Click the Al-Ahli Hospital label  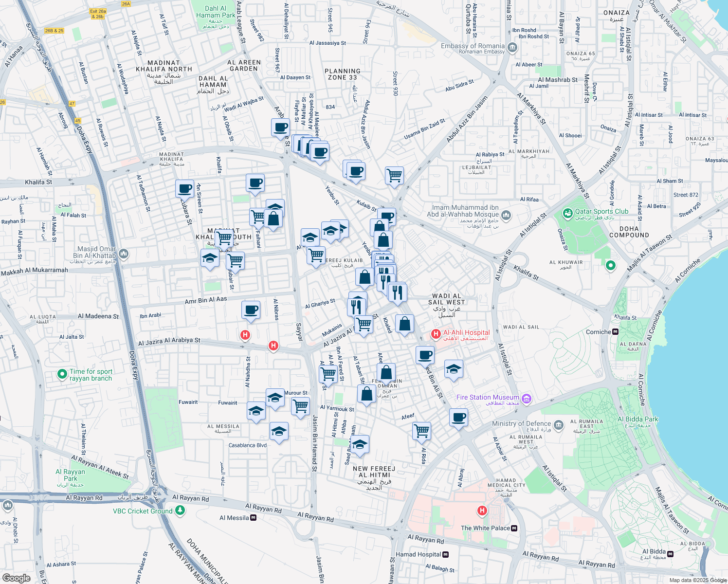pyautogui.click(x=467, y=333)
